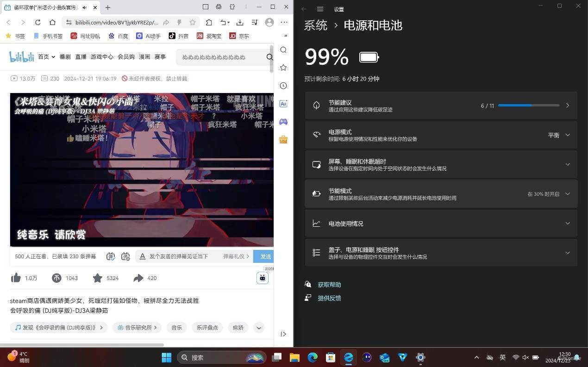Open downloads from browser toolbar
This screenshot has height=367, width=588.
pos(240,22)
